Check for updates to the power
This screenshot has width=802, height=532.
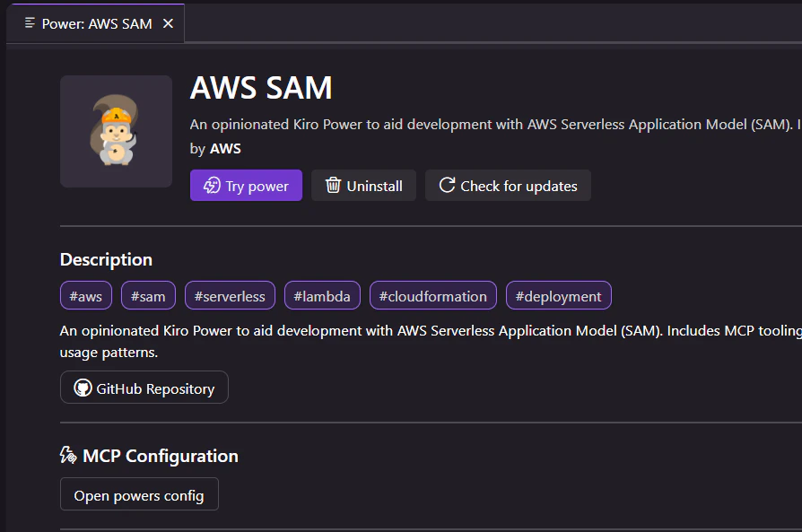(x=508, y=185)
